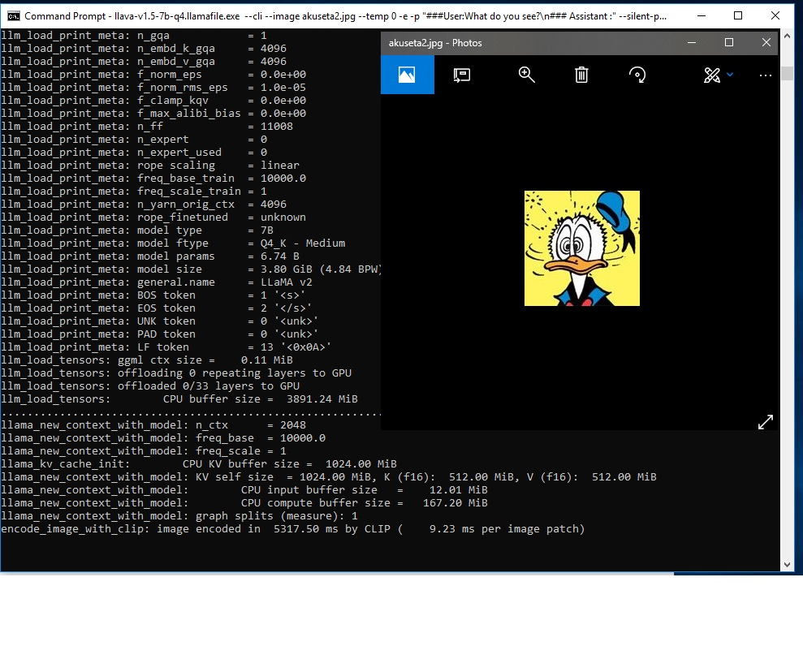Click the Donald Duck image in Photos
This screenshot has height=672, width=803.
582,248
